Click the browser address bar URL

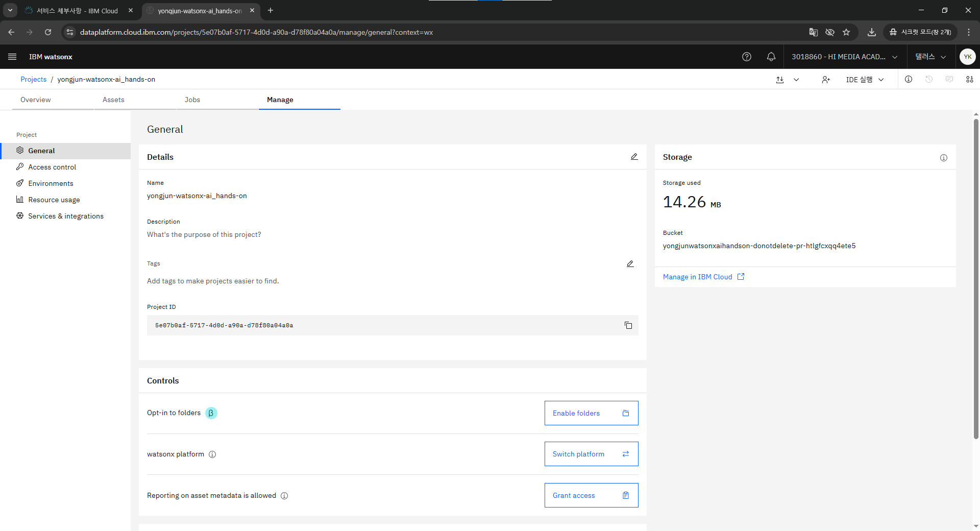click(256, 32)
